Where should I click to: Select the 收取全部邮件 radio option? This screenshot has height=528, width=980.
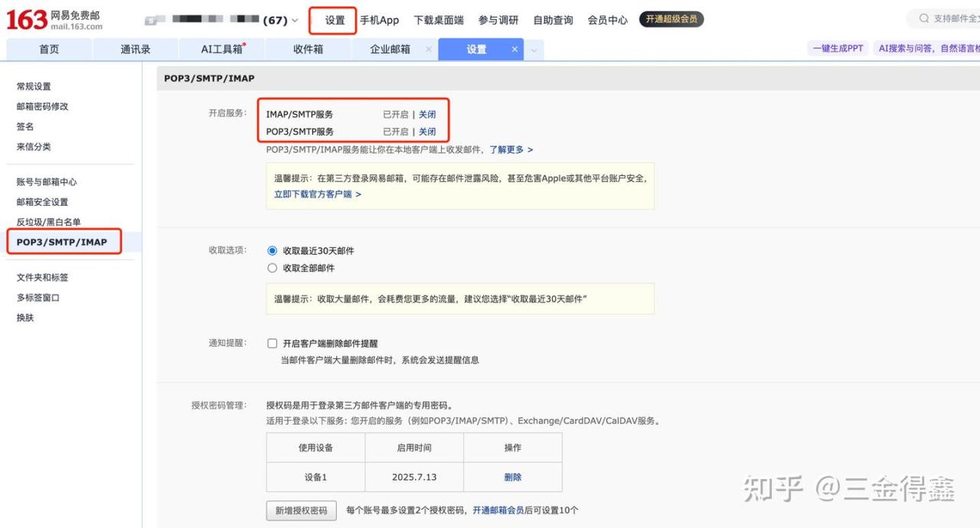tap(272, 268)
